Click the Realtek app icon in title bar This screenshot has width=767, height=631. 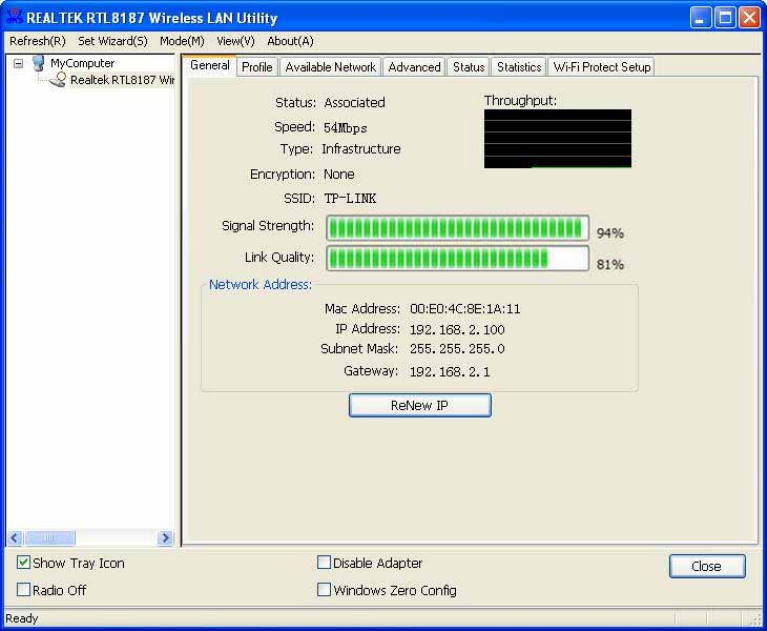(13, 17)
